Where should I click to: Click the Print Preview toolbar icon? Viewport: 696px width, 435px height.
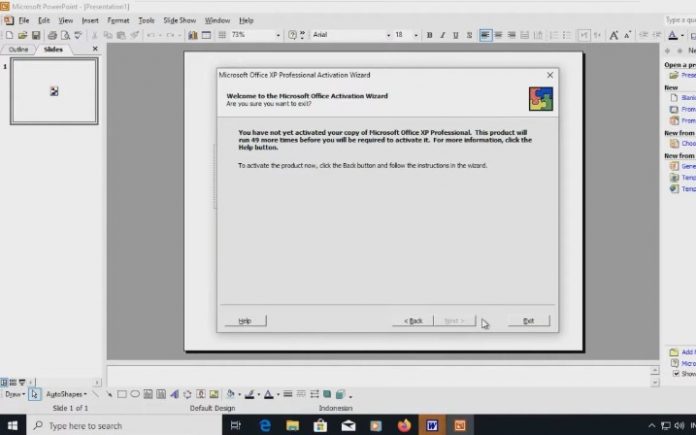point(65,35)
